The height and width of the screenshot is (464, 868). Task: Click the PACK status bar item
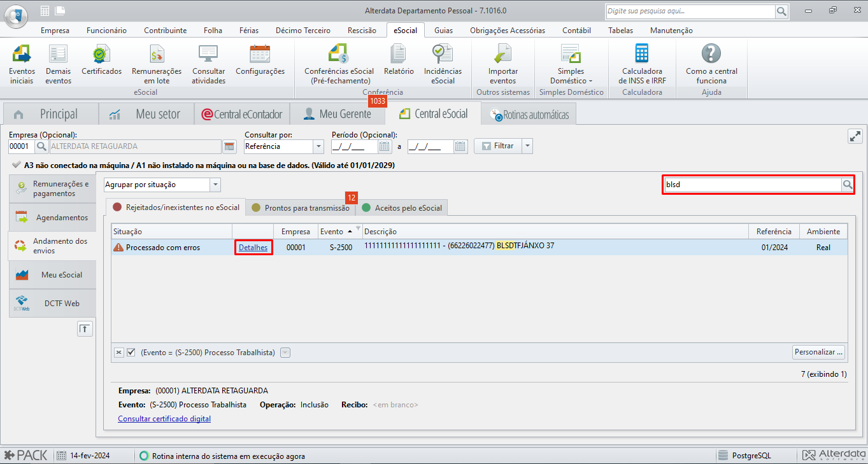pyautogui.click(x=26, y=456)
